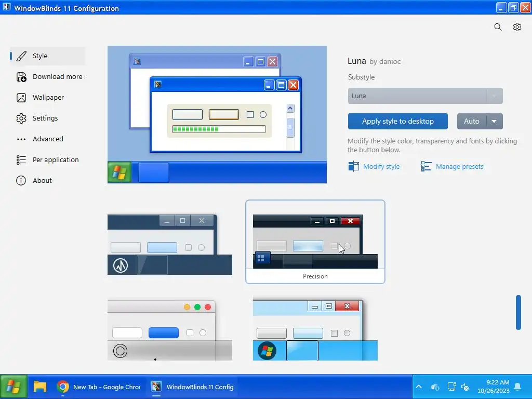Open the Windows Start button
This screenshot has height=399, width=532.
coord(14,387)
